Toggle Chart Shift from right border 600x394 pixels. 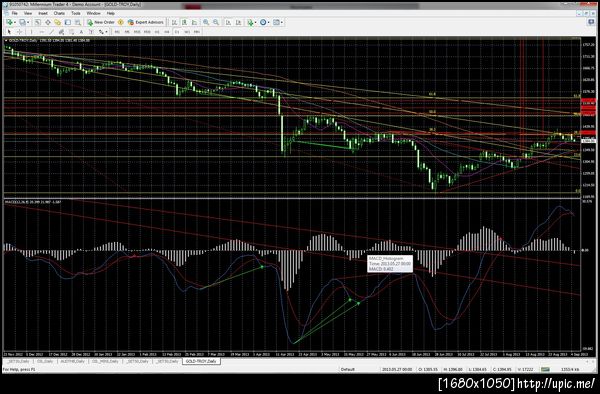(238, 22)
